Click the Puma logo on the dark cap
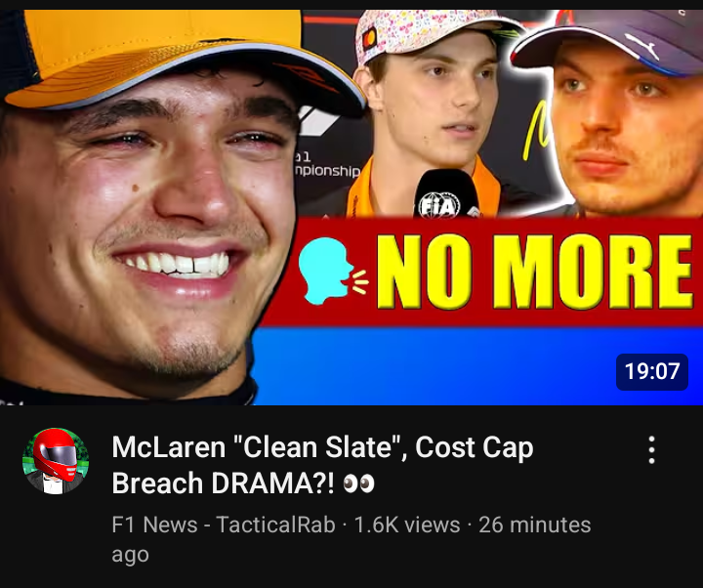Image resolution: width=703 pixels, height=588 pixels. (x=642, y=45)
